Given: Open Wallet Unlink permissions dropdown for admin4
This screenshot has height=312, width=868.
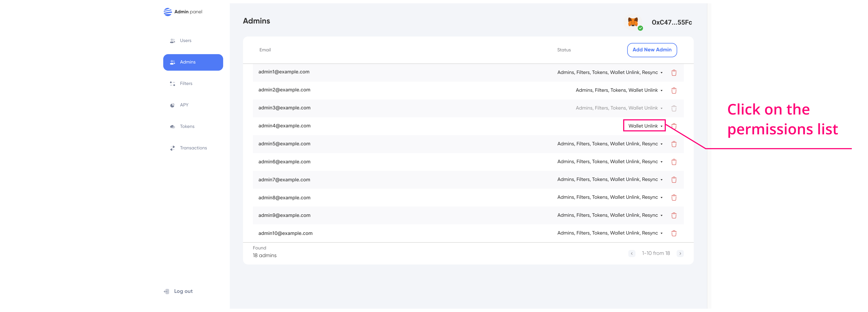Looking at the screenshot, I should [645, 126].
